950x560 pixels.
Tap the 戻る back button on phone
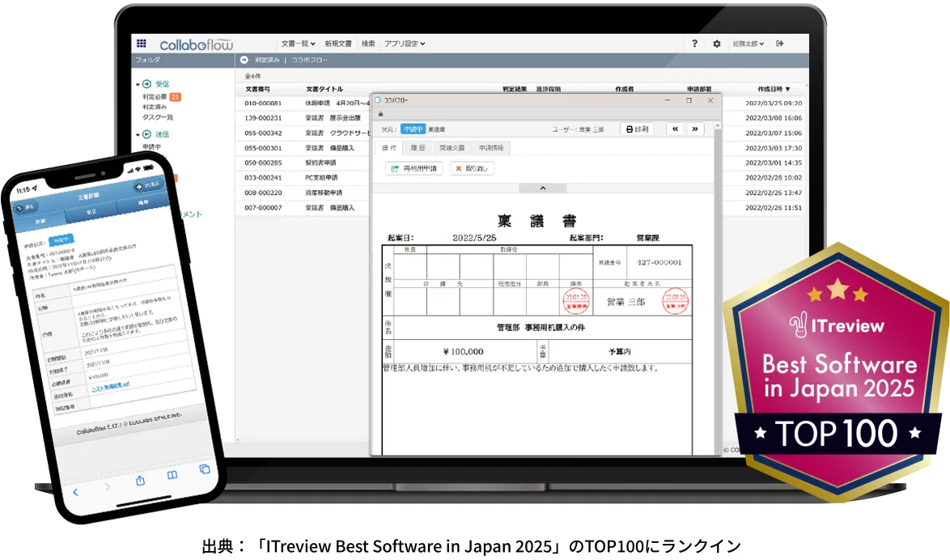pos(25,207)
